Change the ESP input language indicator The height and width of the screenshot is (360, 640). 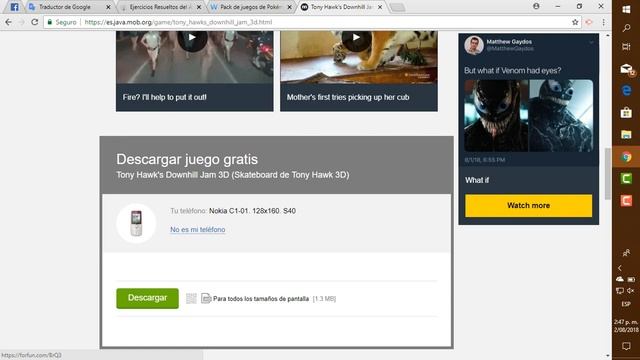[626, 304]
